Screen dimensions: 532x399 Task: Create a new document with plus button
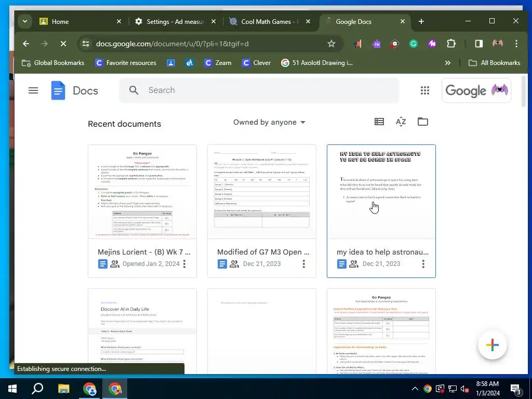[493, 345]
